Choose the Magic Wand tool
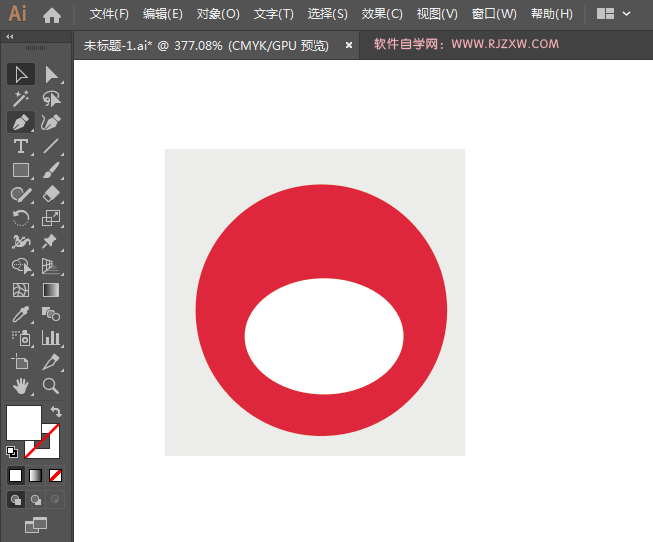Image resolution: width=653 pixels, height=542 pixels. point(21,99)
